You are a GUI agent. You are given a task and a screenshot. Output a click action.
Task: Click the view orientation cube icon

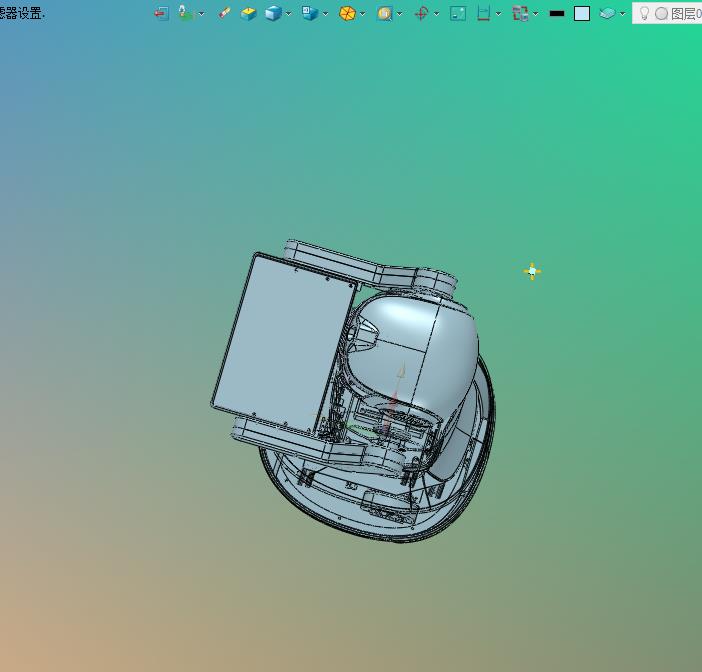point(310,13)
